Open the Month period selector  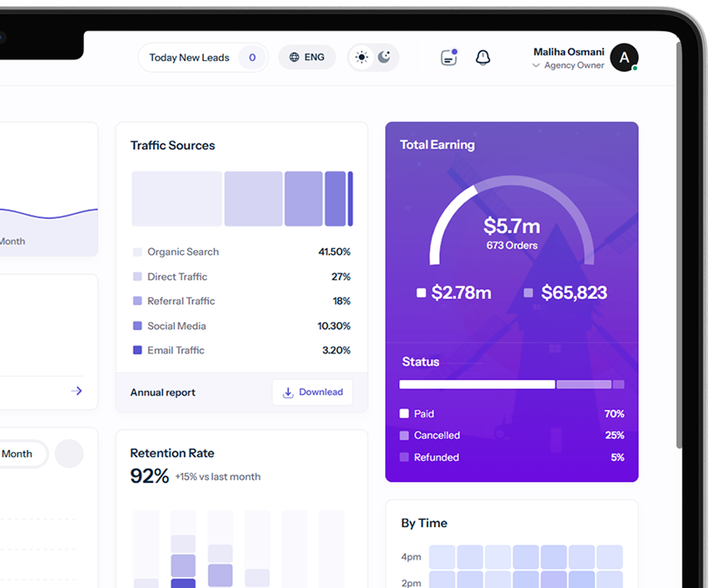pyautogui.click(x=19, y=454)
